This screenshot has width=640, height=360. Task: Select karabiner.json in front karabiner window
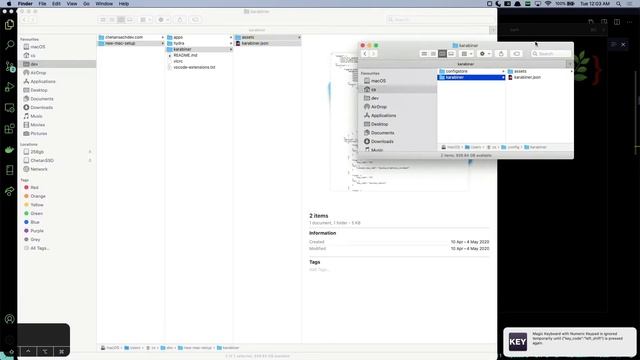[x=527, y=77]
